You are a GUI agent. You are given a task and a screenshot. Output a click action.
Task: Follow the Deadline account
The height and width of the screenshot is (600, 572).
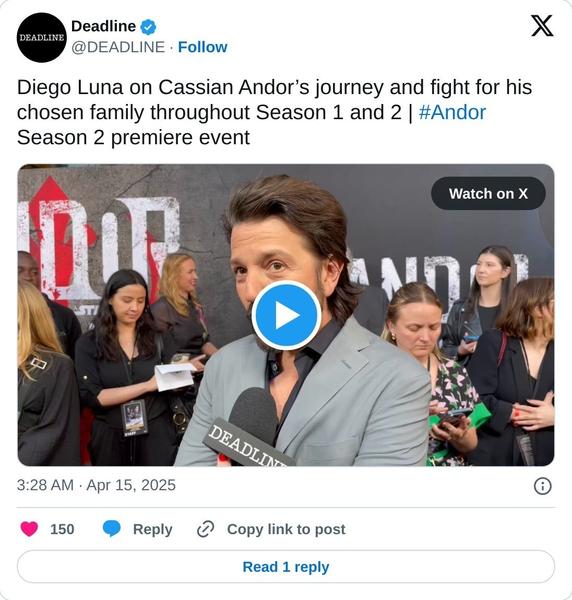(x=202, y=47)
